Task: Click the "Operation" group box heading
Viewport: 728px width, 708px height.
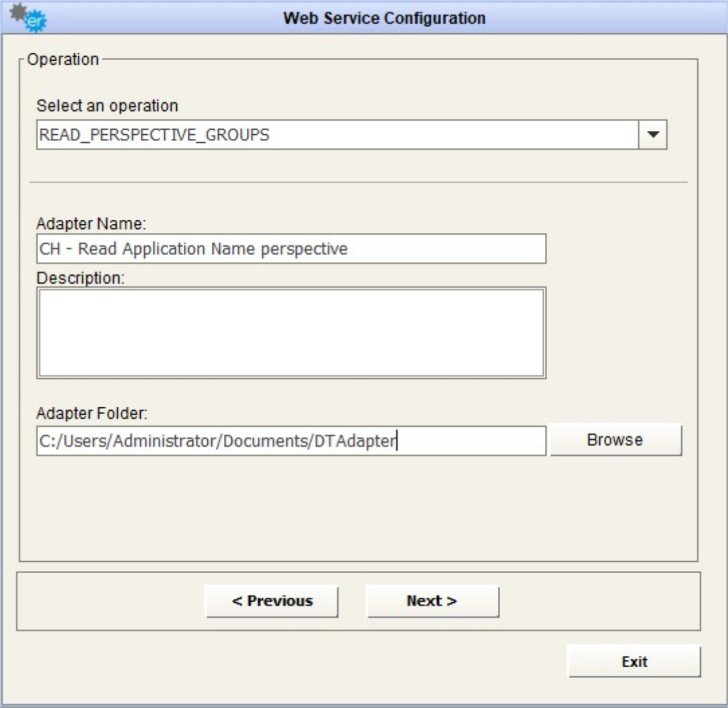Action: 63,59
